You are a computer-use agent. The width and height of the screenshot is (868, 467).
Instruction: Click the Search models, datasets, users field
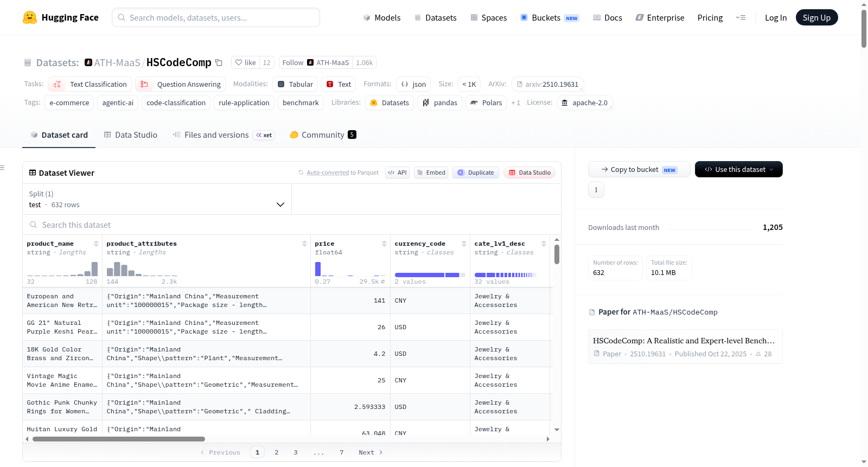[x=216, y=17]
